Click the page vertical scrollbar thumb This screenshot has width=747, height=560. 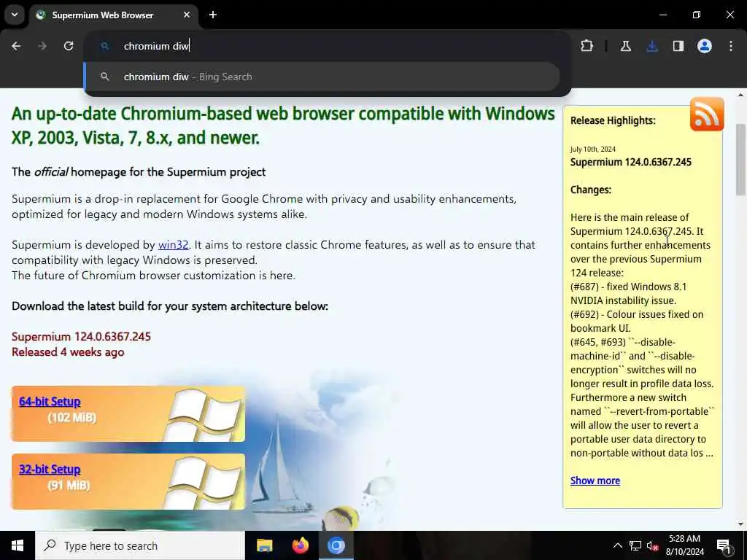[740, 160]
